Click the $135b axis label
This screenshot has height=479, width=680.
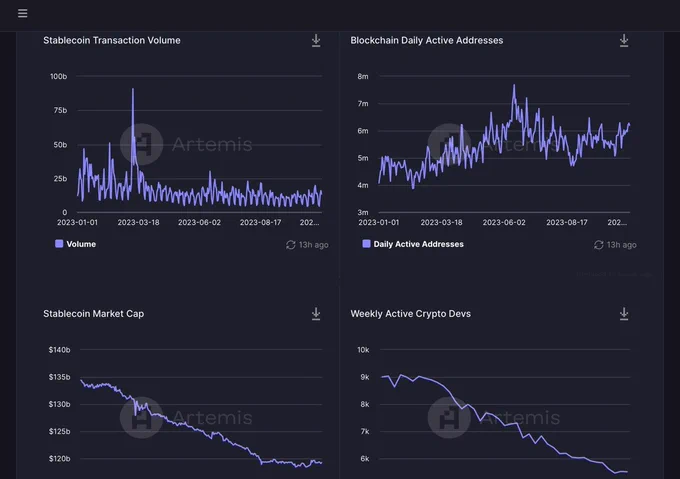(x=59, y=377)
